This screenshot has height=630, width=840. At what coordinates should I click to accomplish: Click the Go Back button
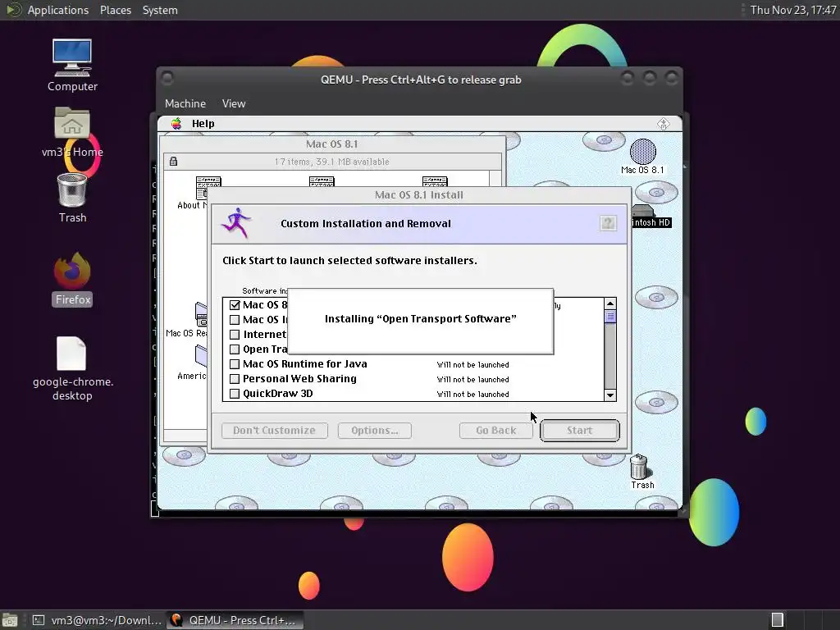click(496, 430)
